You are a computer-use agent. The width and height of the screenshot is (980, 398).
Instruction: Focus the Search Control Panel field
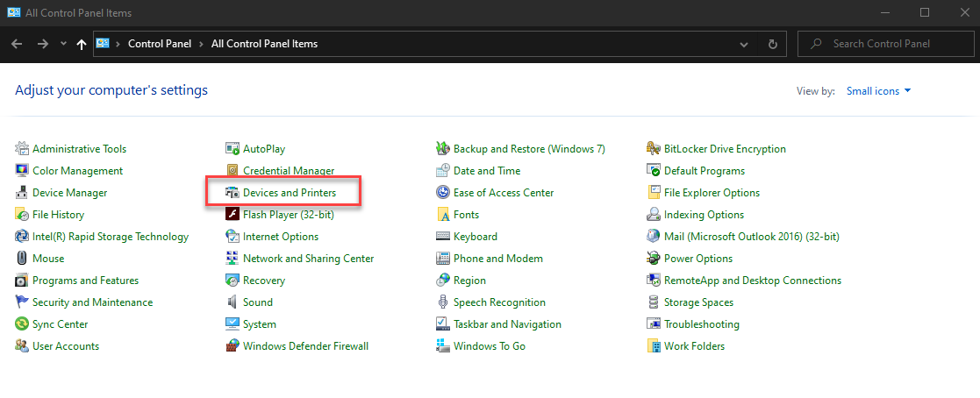pos(886,44)
